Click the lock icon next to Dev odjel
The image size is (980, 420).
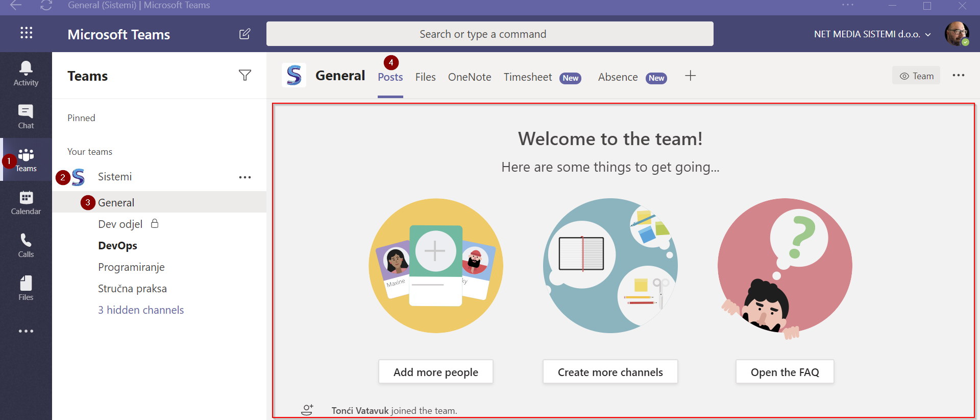tap(155, 224)
